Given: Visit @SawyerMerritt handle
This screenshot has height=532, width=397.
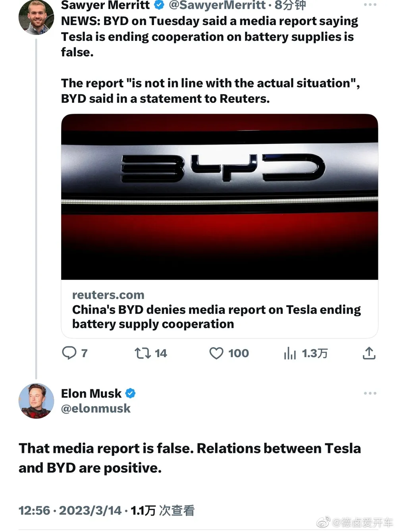Looking at the screenshot, I should pos(217,5).
